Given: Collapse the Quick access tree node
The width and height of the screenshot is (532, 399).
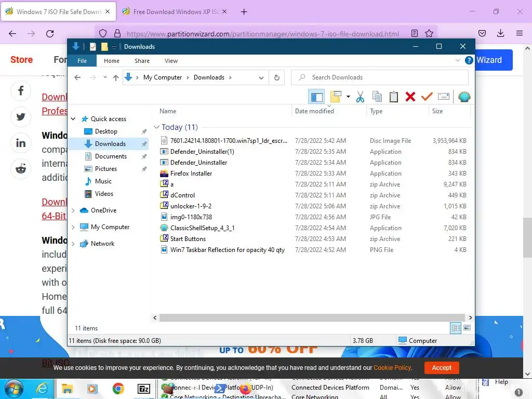Looking at the screenshot, I should click(x=73, y=119).
